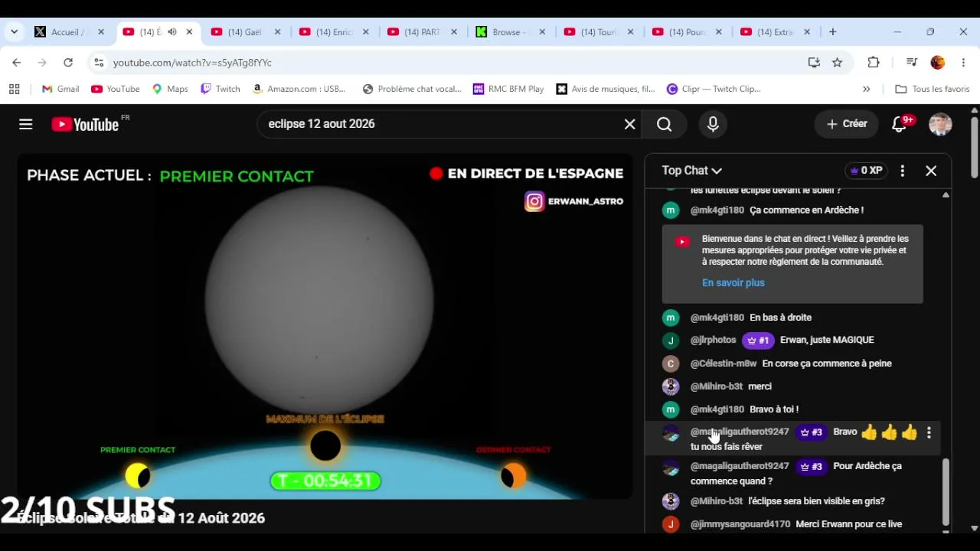Click the live eclipse video player
980x551 pixels.
pos(325,327)
